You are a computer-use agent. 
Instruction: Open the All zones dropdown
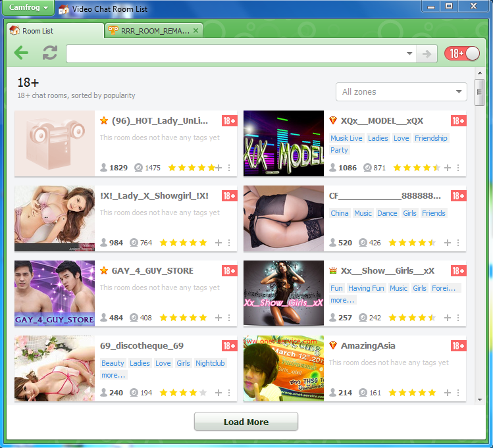[x=402, y=91]
